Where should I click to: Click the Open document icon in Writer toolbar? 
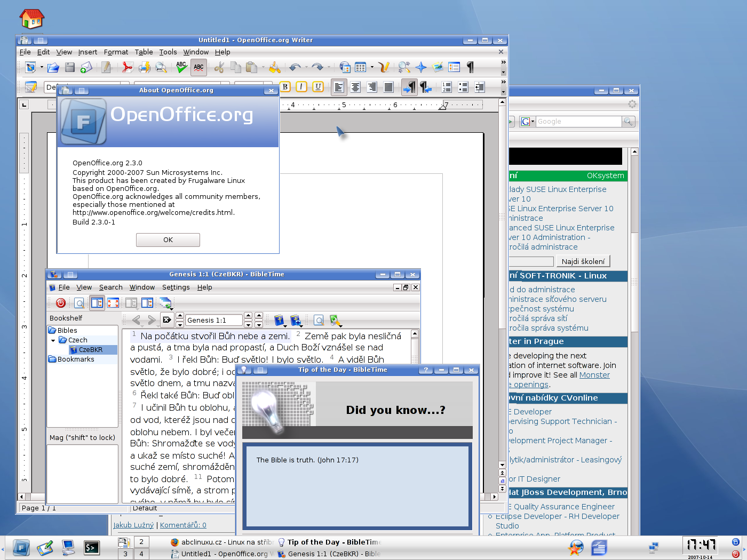tap(53, 67)
